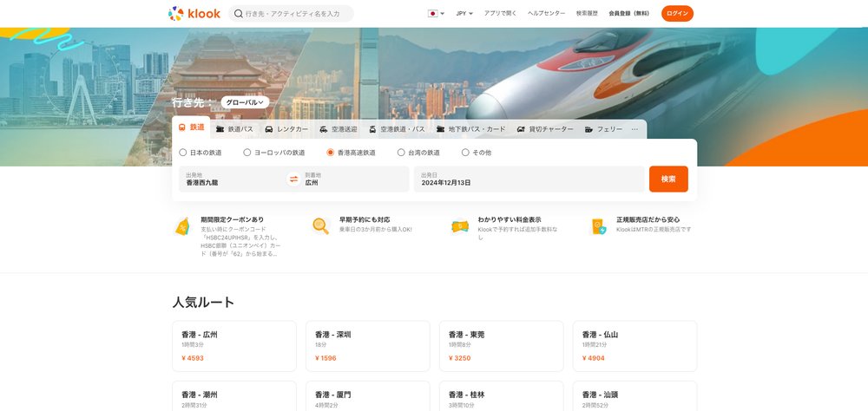Select the ヨーロッパの鉄道 radio button

coord(247,153)
